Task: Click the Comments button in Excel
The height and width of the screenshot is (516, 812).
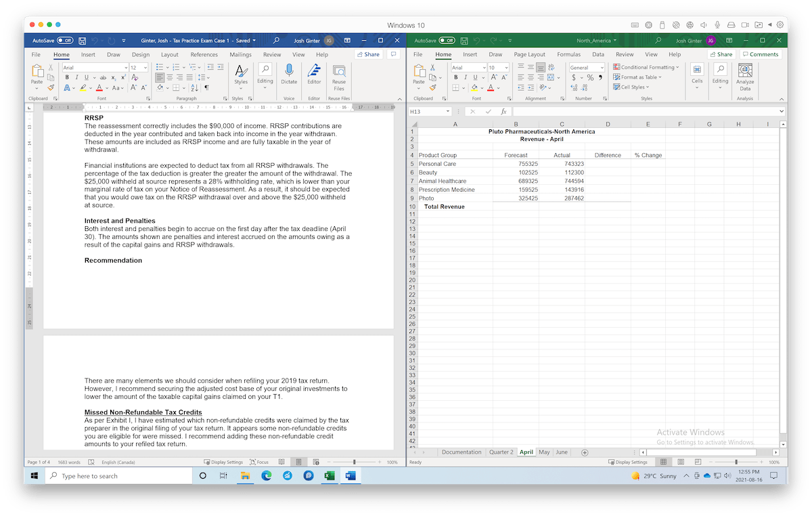Action: tap(761, 55)
